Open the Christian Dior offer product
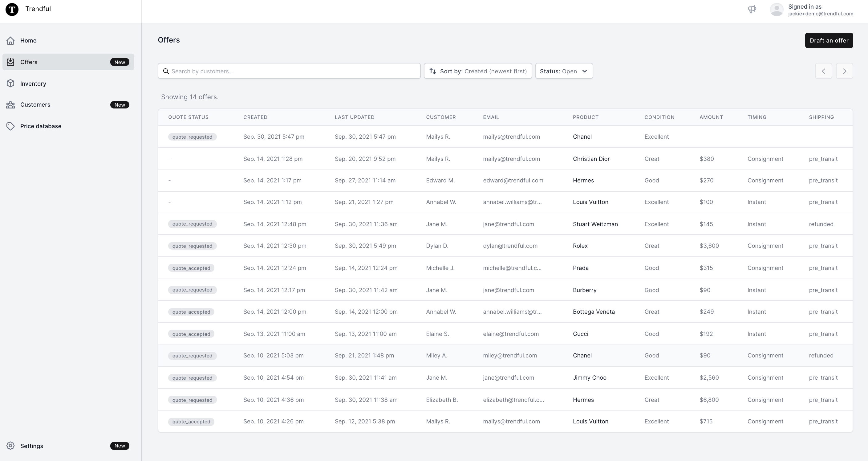This screenshot has width=868, height=461. (591, 159)
